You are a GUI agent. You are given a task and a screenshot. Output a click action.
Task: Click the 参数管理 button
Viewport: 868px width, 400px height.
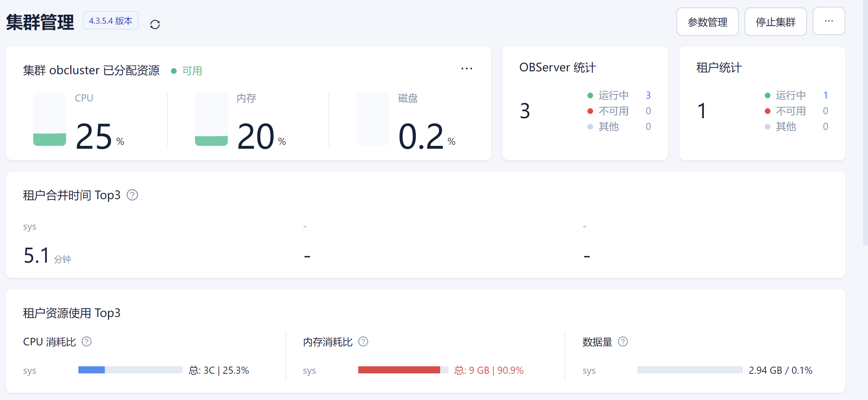[707, 22]
